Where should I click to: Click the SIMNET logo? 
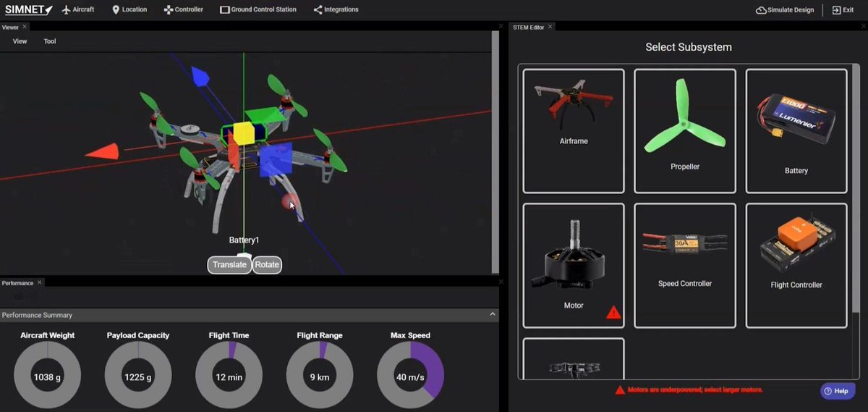pos(27,9)
